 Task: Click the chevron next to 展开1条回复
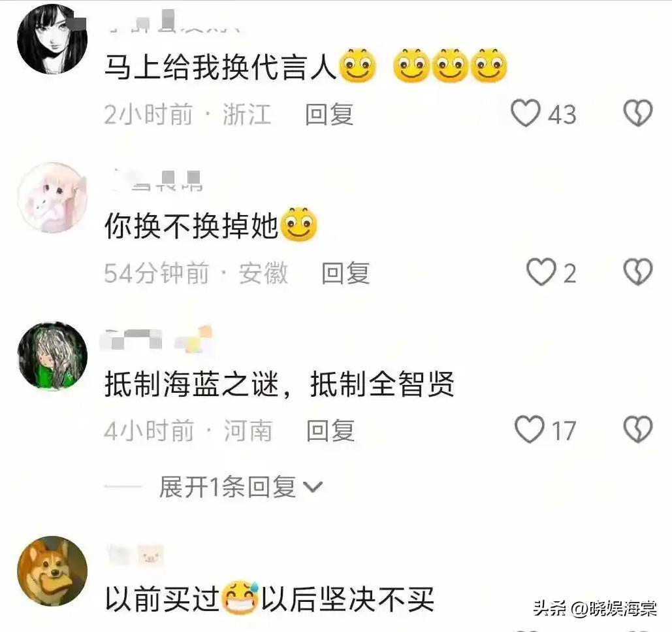click(x=312, y=487)
